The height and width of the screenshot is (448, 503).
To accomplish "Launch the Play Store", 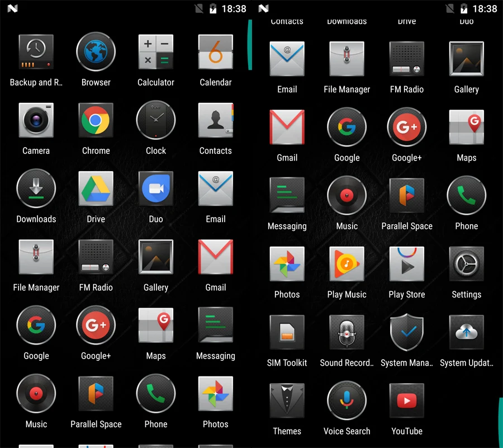I will (x=406, y=264).
